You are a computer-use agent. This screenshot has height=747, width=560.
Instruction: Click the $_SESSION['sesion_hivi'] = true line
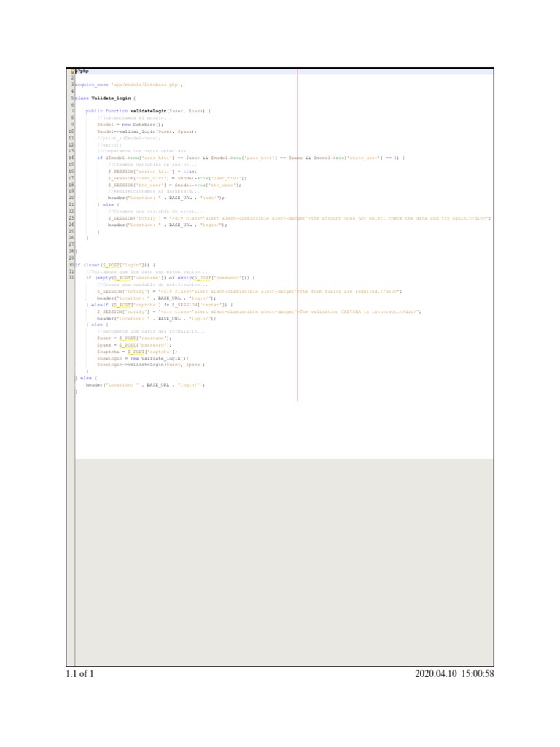152,171
